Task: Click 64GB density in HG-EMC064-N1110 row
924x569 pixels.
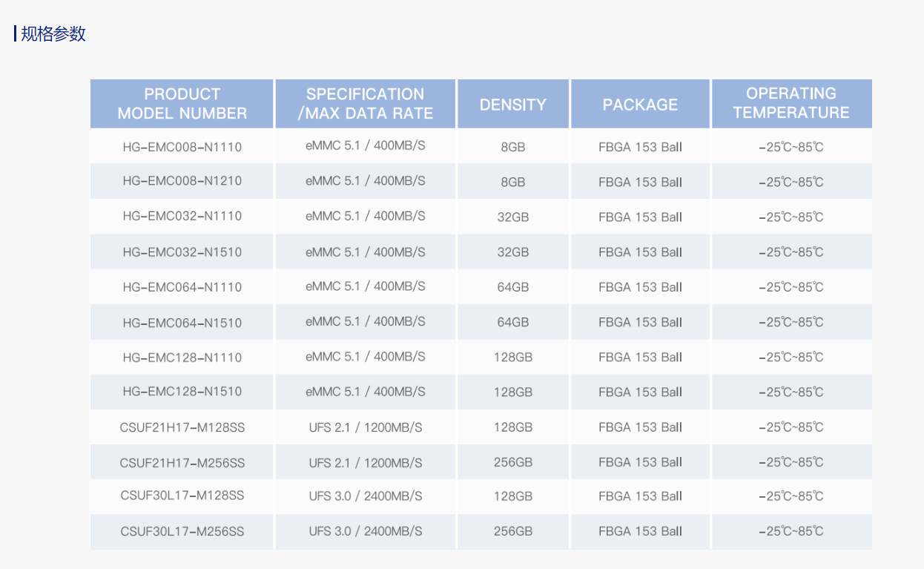Action: pyautogui.click(x=513, y=287)
